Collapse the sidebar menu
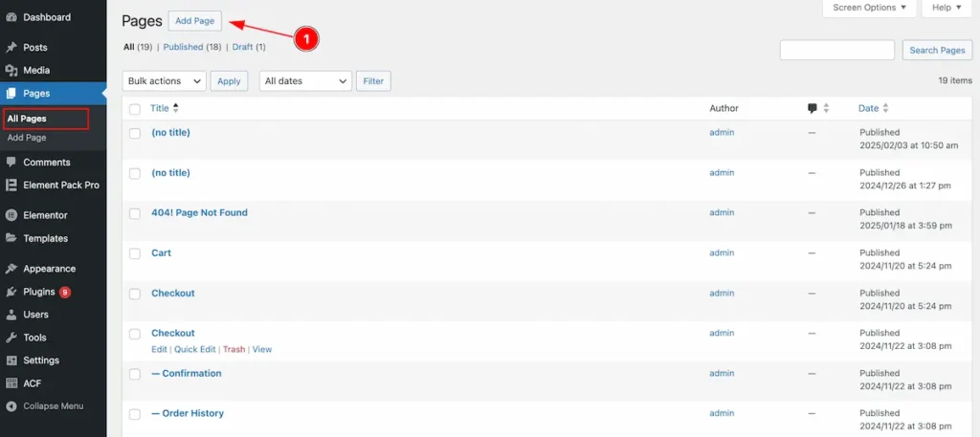 point(53,405)
